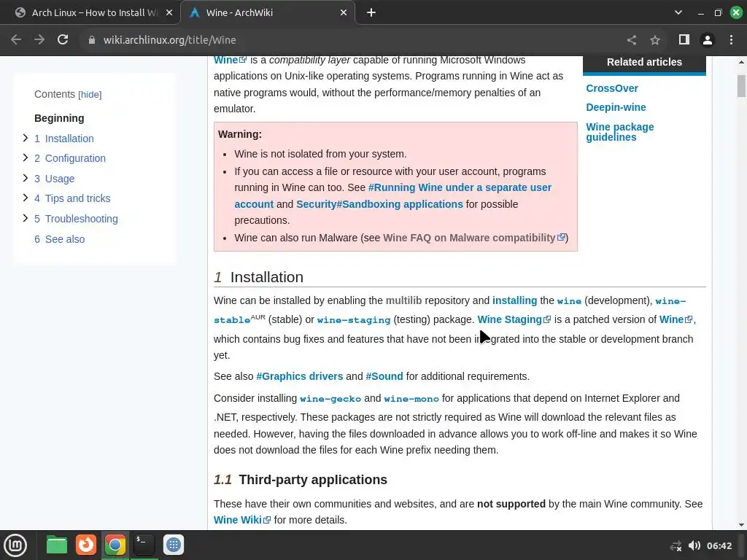Expand Tips and tricks section chevron

(26, 198)
